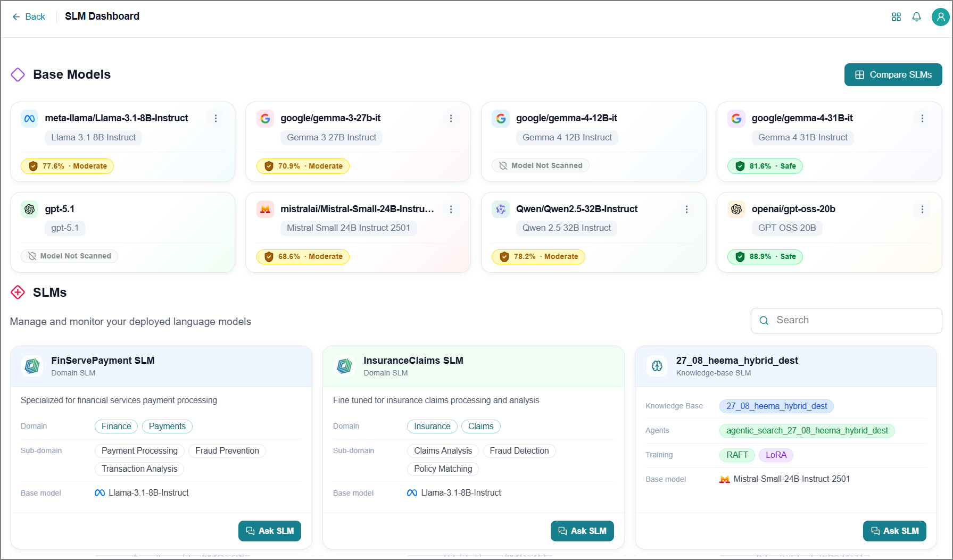The height and width of the screenshot is (560, 953).
Task: Focus the SLMs Search field
Action: (x=846, y=321)
